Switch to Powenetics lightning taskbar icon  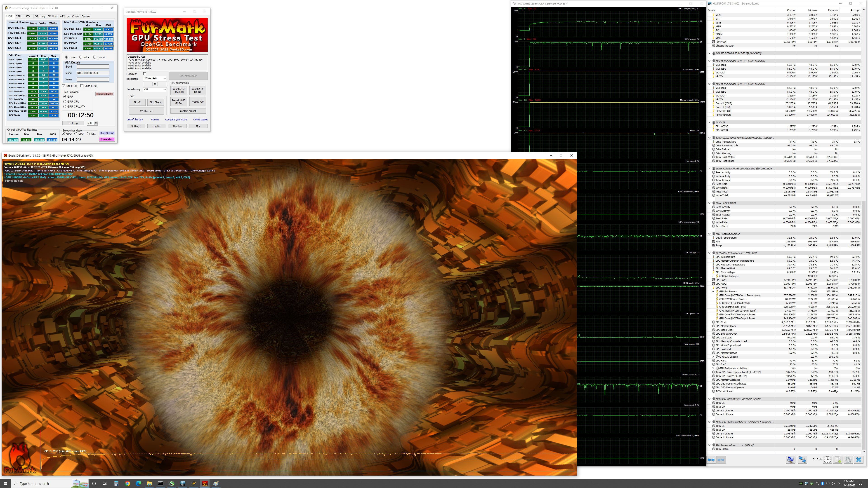(194, 483)
